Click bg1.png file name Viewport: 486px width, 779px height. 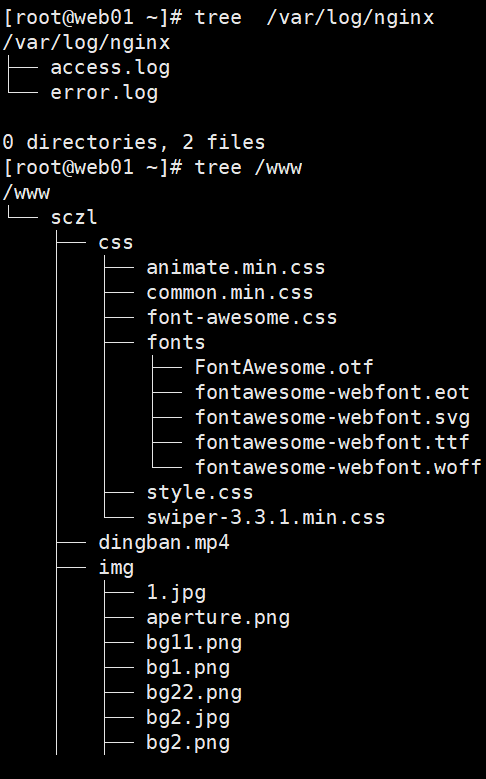(x=188, y=667)
